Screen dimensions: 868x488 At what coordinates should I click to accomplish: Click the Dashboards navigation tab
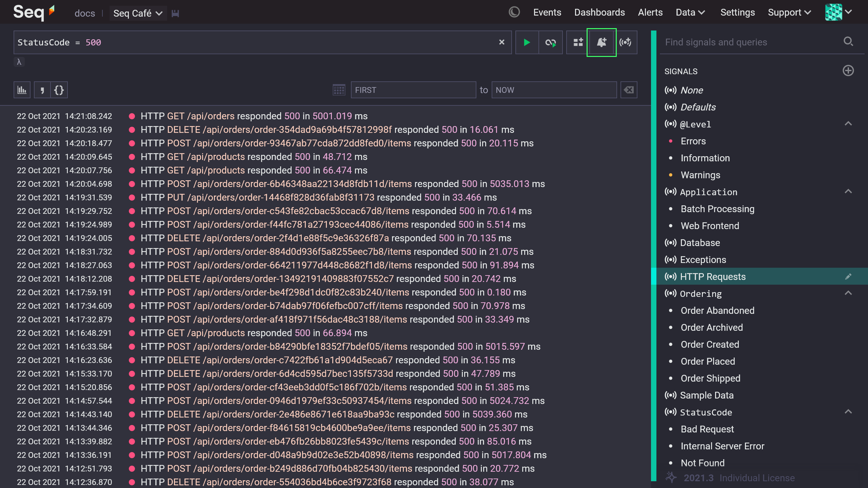pyautogui.click(x=600, y=13)
